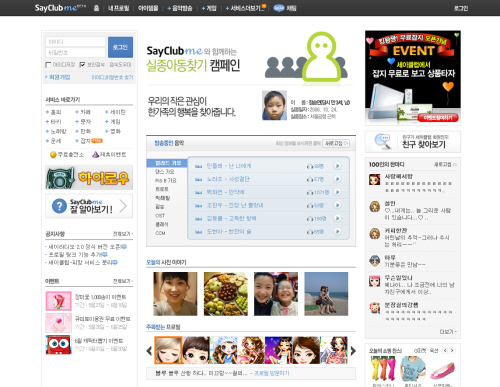Click the shopping next arrow

coord(452,350)
